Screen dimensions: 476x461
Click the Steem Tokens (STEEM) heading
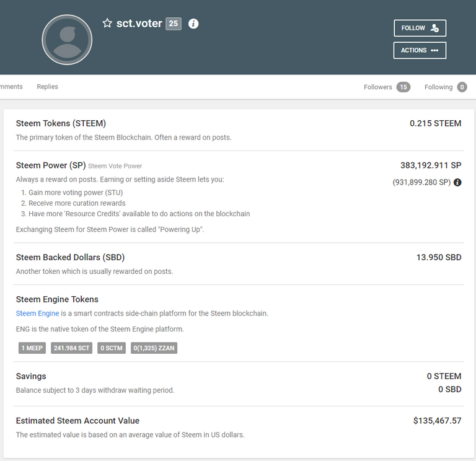[x=61, y=123]
